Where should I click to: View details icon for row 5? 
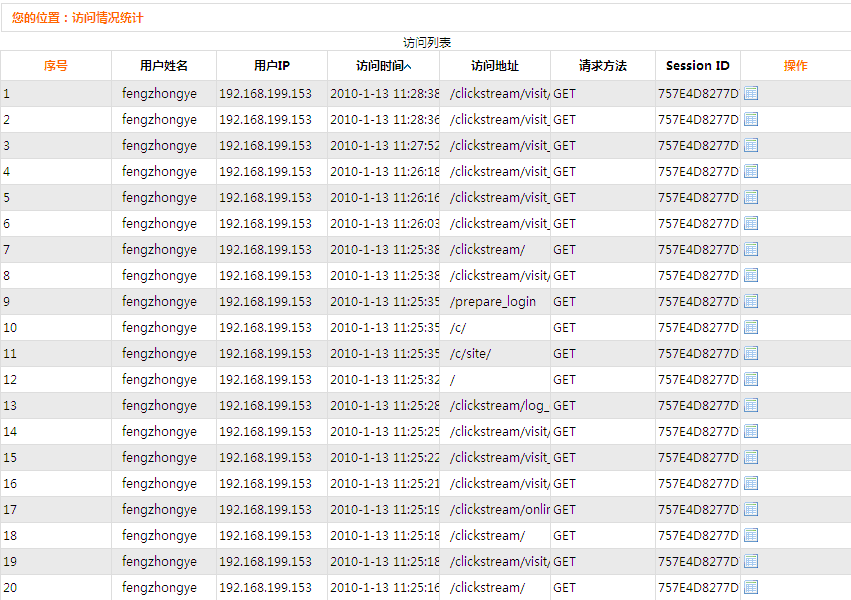pos(751,197)
